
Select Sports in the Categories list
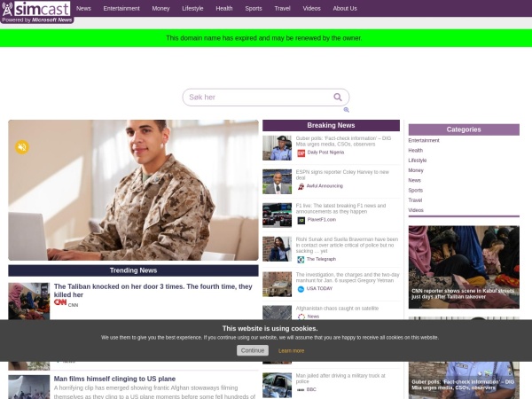coord(416,191)
